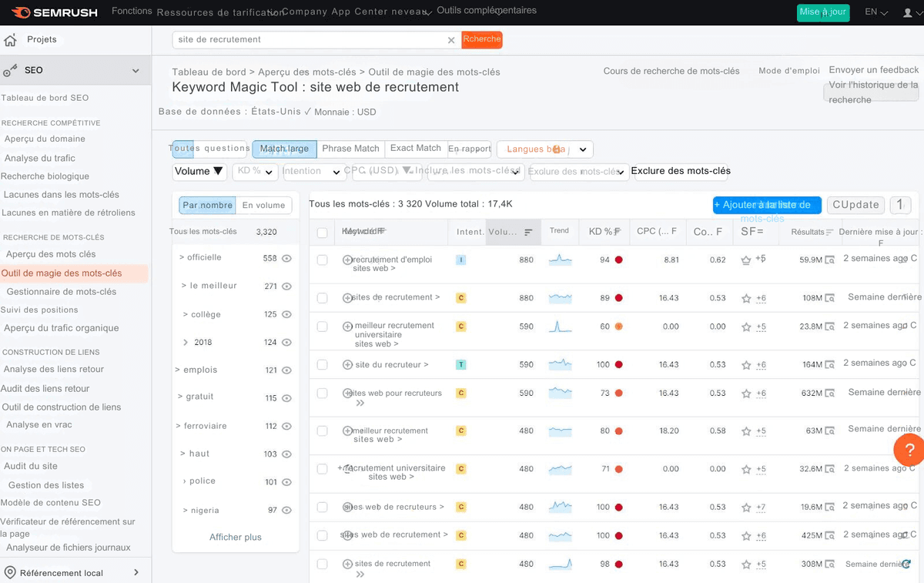This screenshot has height=583, width=924.
Task: Expand the EN language selector in the top bar
Action: 875,12
